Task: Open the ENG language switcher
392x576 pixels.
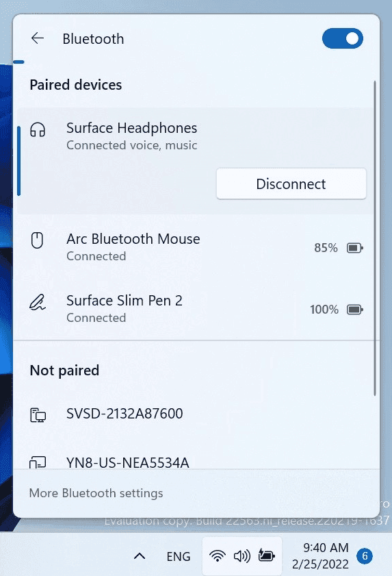Action: coord(179,557)
